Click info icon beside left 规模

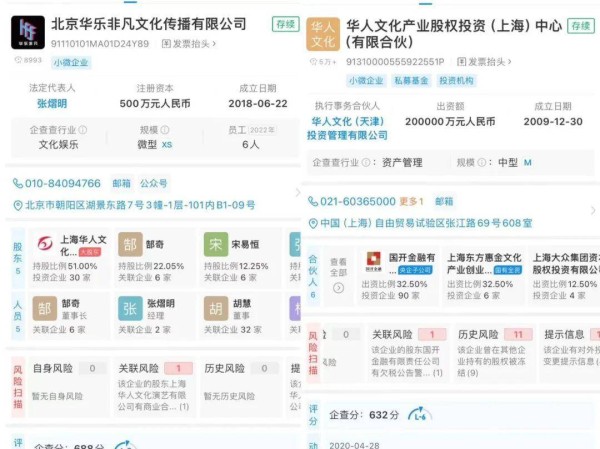[165, 130]
